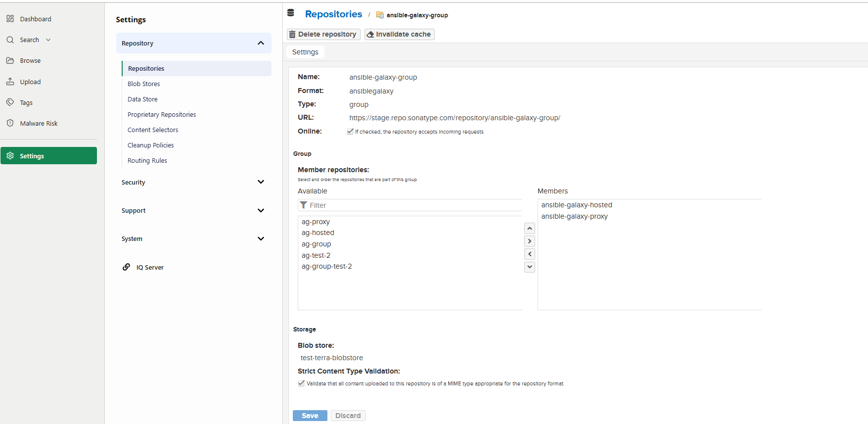
Task: Open the Browse folder icon
Action: (10, 60)
